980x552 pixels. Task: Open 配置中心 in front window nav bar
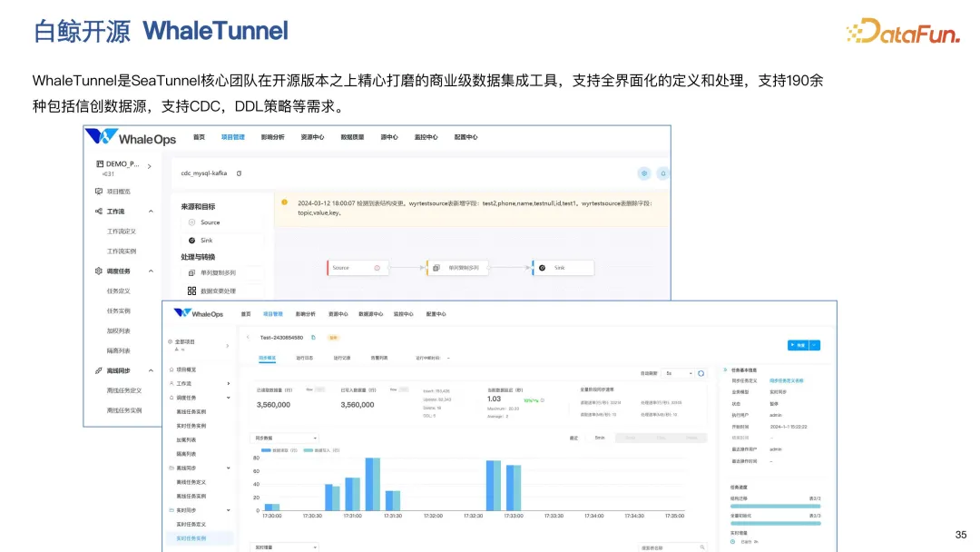click(436, 314)
